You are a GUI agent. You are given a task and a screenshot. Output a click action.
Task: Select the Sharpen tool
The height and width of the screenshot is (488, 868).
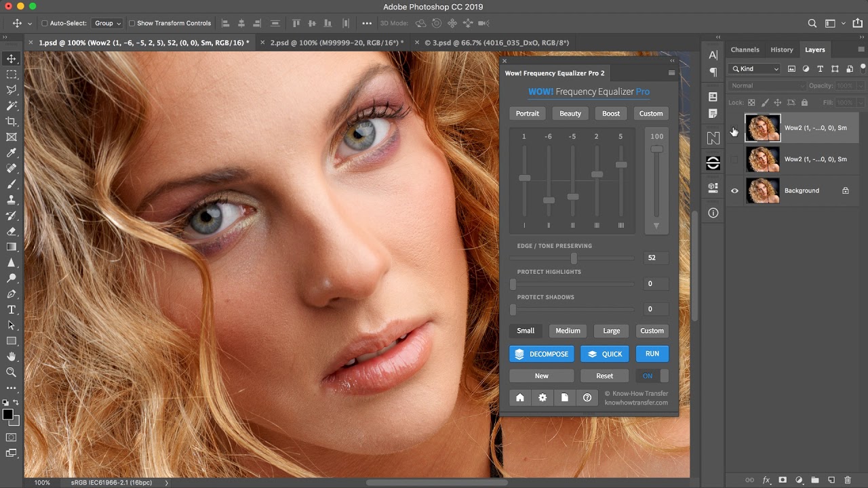12,262
